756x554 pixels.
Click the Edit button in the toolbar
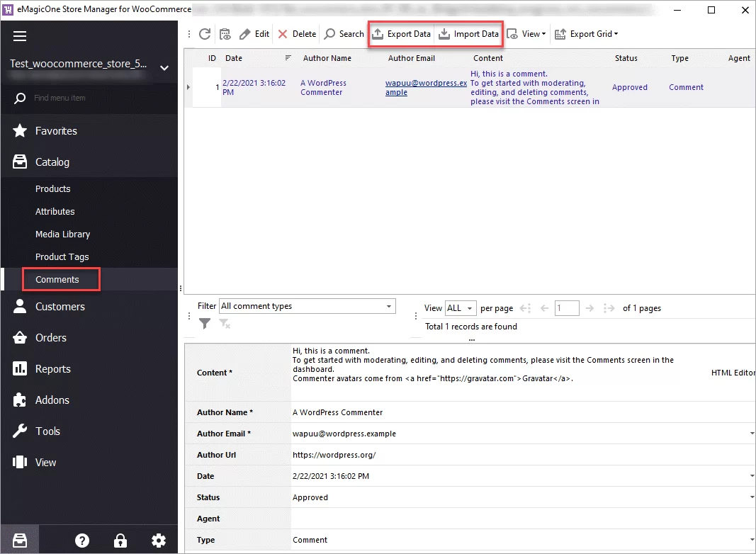254,33
